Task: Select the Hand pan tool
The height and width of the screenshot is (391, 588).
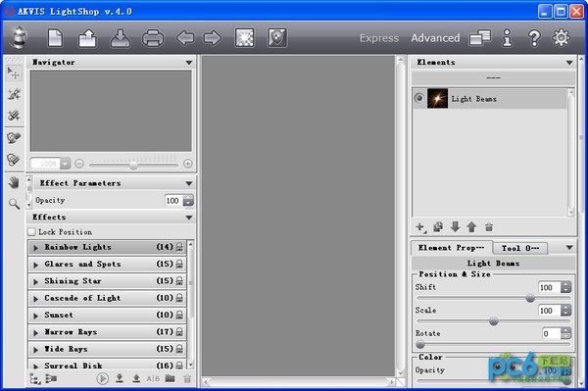Action: coord(14,182)
